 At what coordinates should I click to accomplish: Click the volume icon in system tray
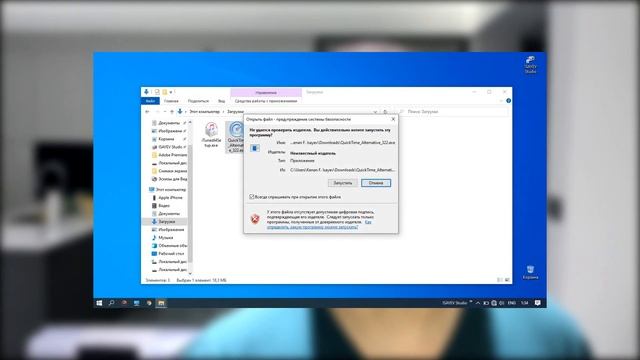(502, 303)
